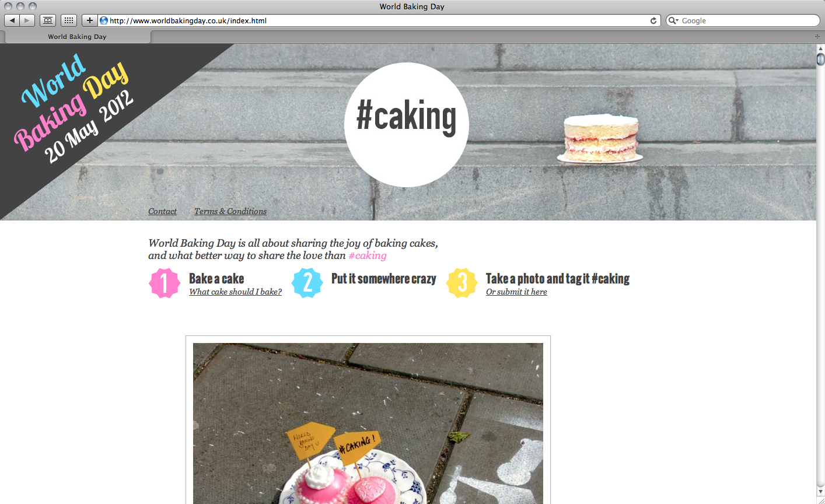
Task: Open the bookmarks book icon
Action: click(48, 20)
